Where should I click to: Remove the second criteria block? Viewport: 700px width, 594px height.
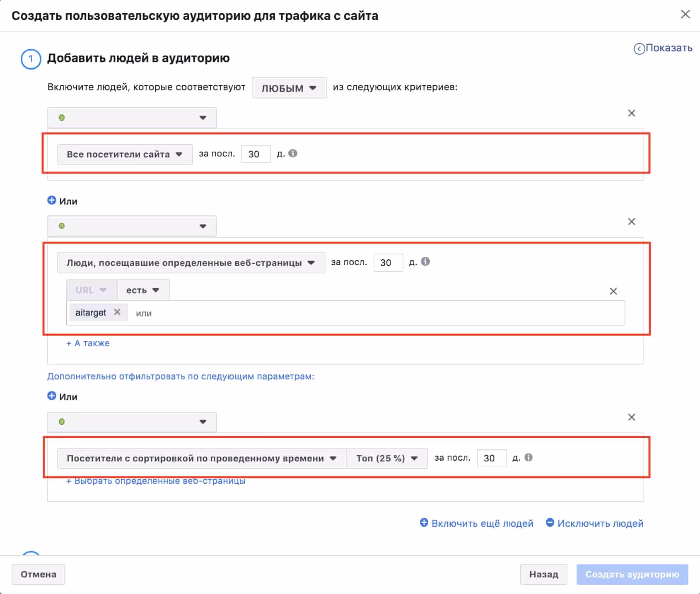pyautogui.click(x=631, y=222)
